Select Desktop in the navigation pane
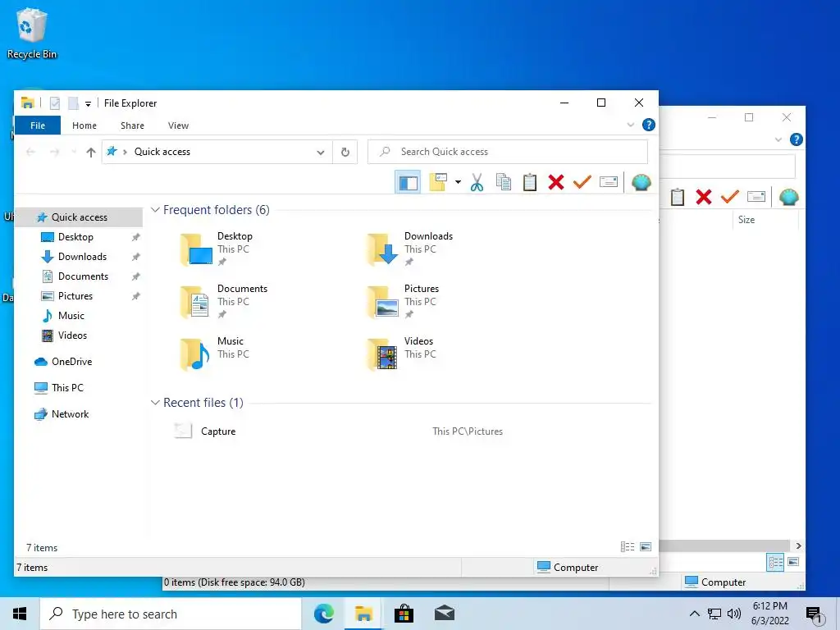The height and width of the screenshot is (630, 840). pos(75,237)
